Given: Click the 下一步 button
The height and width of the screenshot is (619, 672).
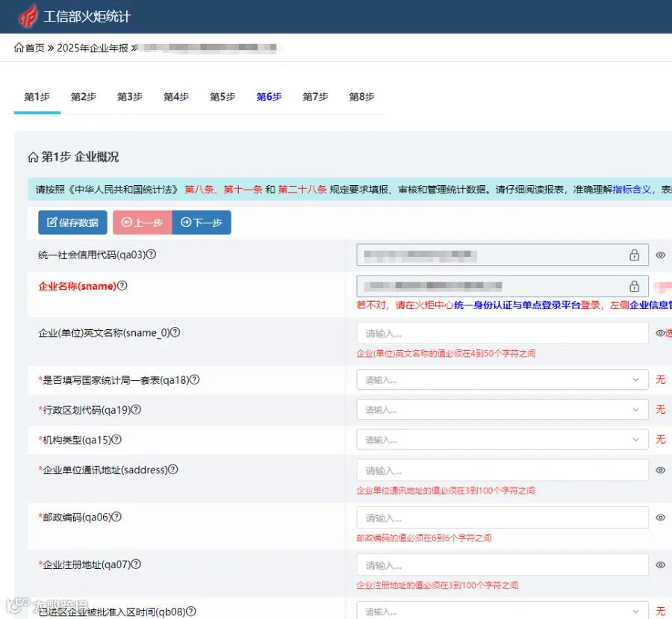Looking at the screenshot, I should coord(202,223).
